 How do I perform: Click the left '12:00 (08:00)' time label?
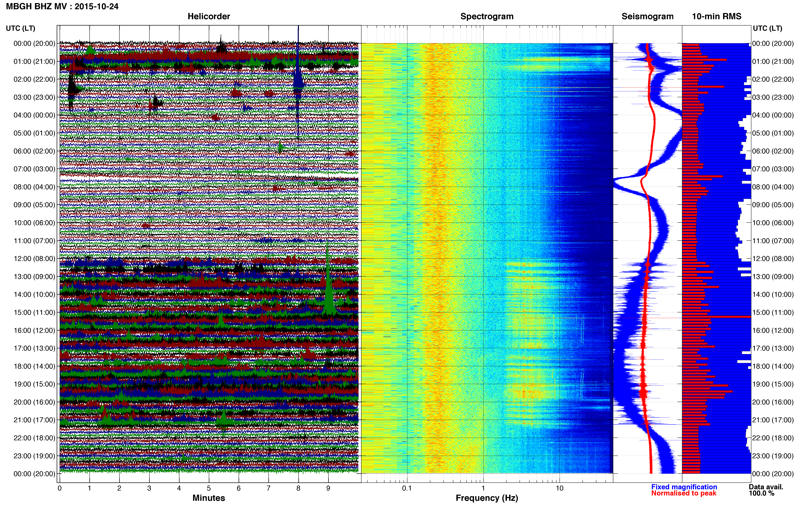point(34,259)
